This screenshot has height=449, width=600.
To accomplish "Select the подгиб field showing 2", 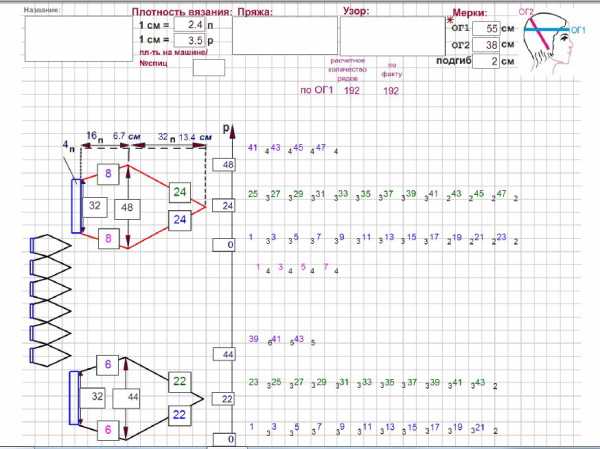I will (485, 62).
